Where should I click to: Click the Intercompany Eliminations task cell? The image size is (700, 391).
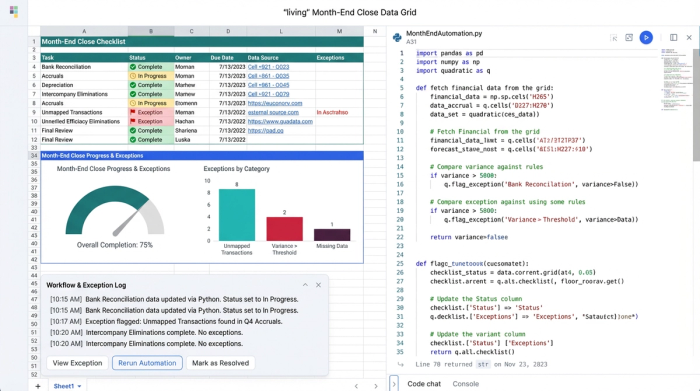(x=84, y=94)
